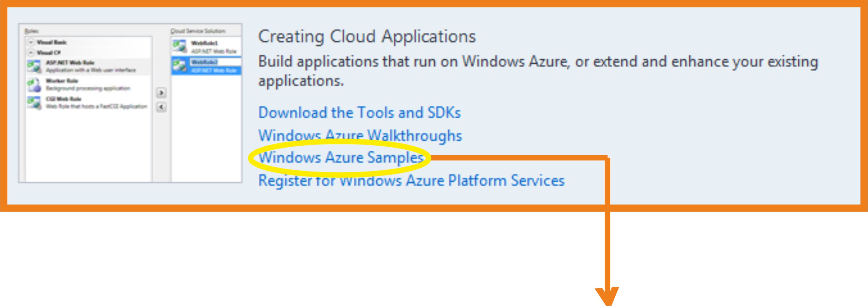Open the circled Windows Azure Samples link

340,157
